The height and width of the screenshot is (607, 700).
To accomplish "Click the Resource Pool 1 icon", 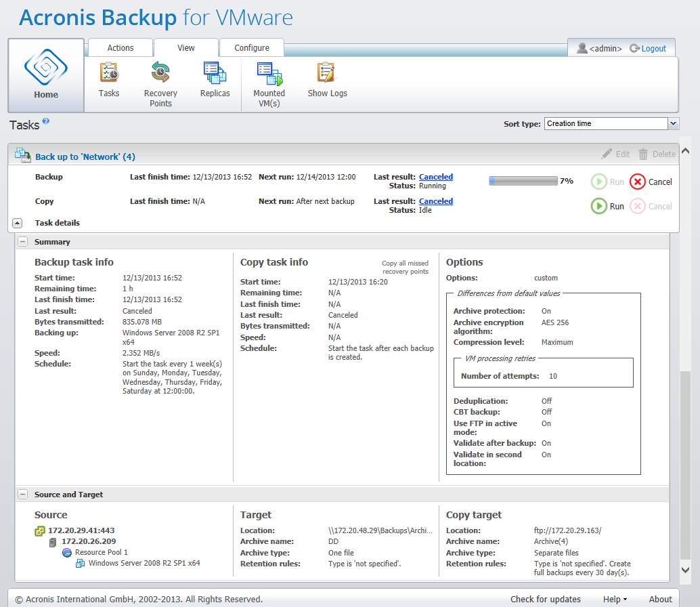I will pos(67,553).
